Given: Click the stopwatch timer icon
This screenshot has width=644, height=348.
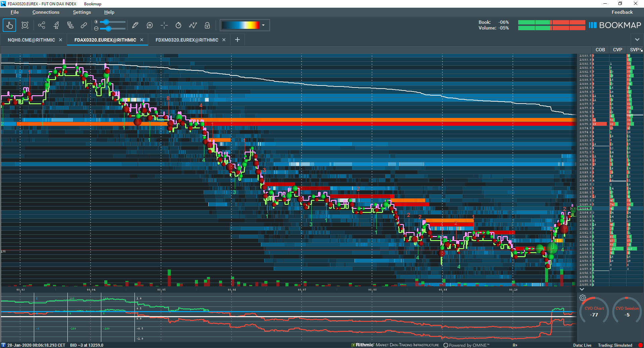Looking at the screenshot, I should 178,25.
